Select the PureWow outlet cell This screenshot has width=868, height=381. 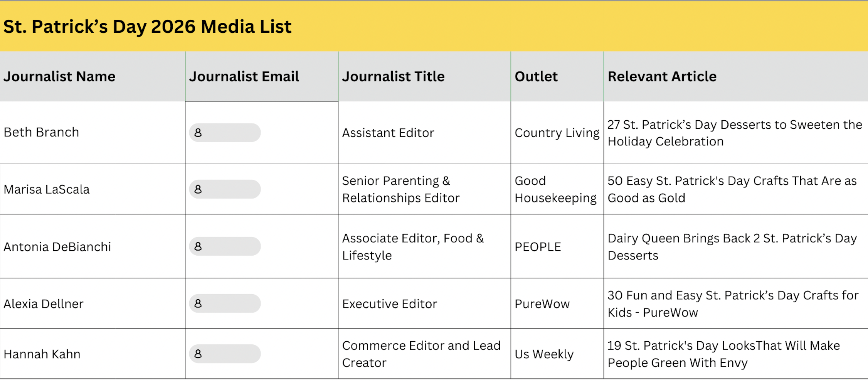point(542,304)
